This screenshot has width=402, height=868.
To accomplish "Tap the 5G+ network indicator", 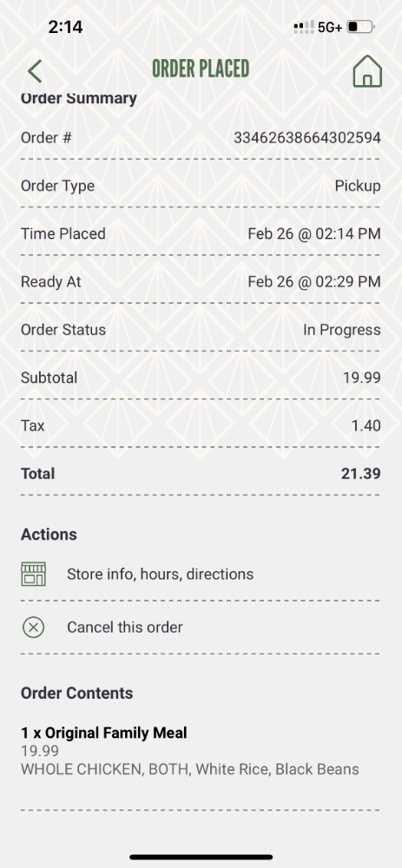I will pyautogui.click(x=330, y=27).
